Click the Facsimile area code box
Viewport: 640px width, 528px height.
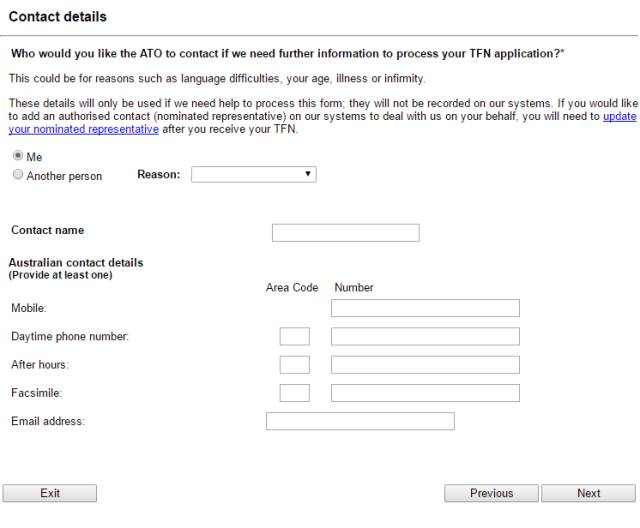294,393
